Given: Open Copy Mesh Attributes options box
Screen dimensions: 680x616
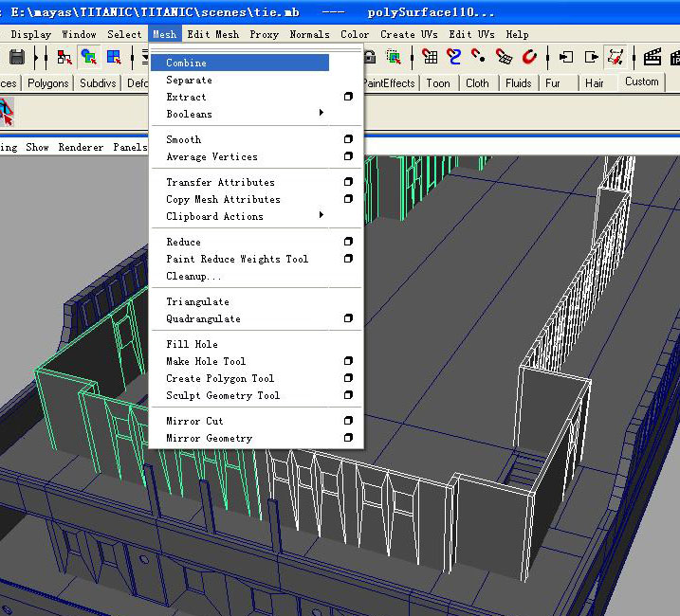Looking at the screenshot, I should pos(348,199).
